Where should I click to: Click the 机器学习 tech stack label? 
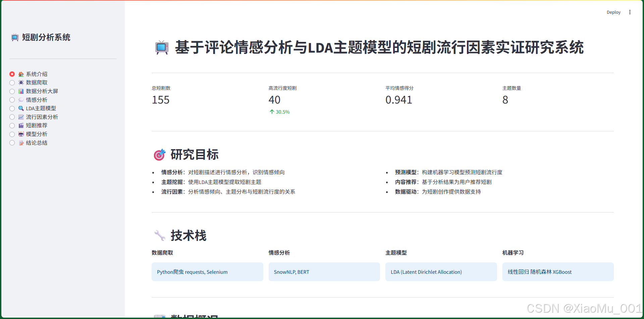click(513, 253)
